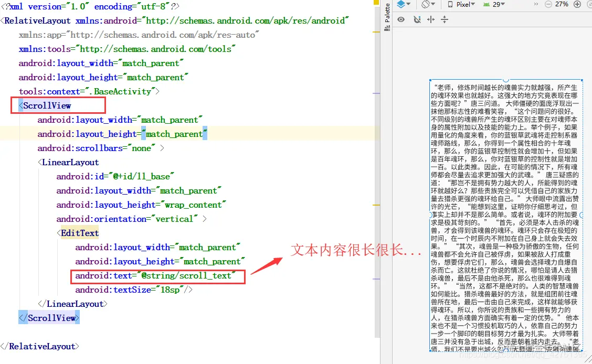The image size is (592, 364).
Task: Click the top constraint handle of preview
Action: coord(506,80)
